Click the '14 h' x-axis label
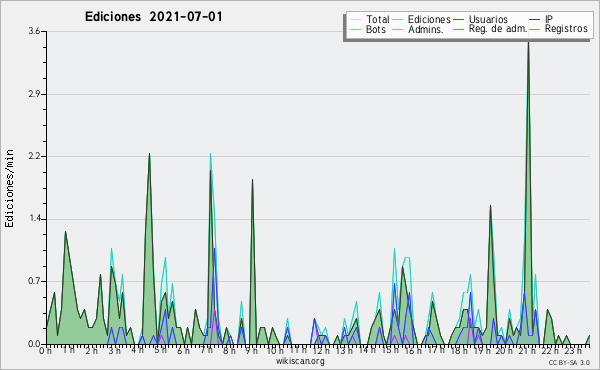This screenshot has height=370, width=600. [367, 350]
